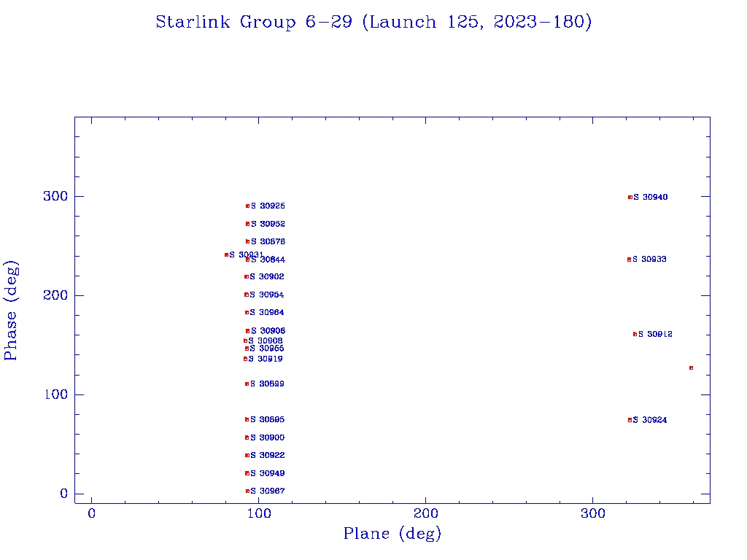This screenshot has height=560, width=747.
Task: Click the S 30967 data point marker
Action: (247, 491)
